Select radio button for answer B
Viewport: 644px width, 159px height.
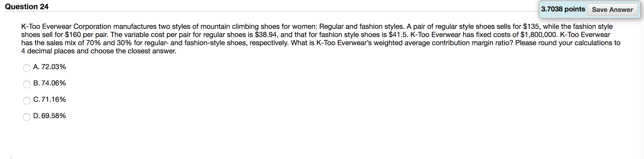click(26, 84)
